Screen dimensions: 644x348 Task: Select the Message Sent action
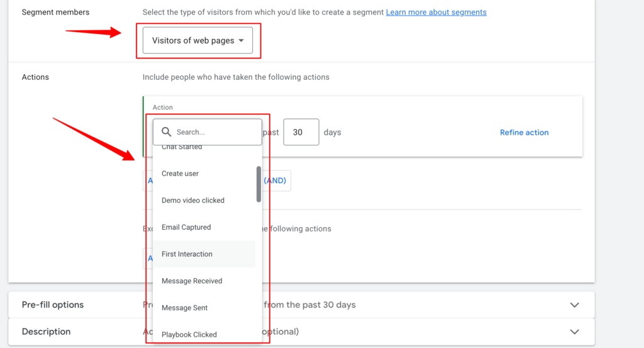coord(184,308)
